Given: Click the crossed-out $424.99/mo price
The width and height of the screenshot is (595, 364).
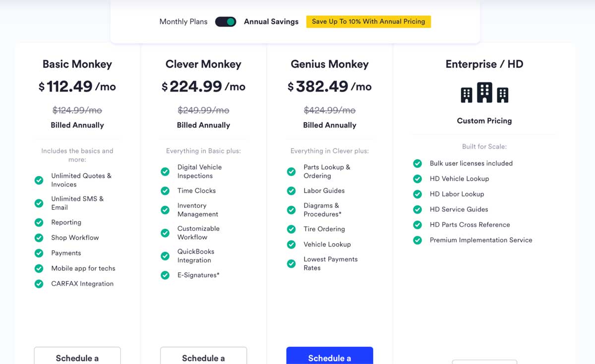Looking at the screenshot, I should point(330,110).
